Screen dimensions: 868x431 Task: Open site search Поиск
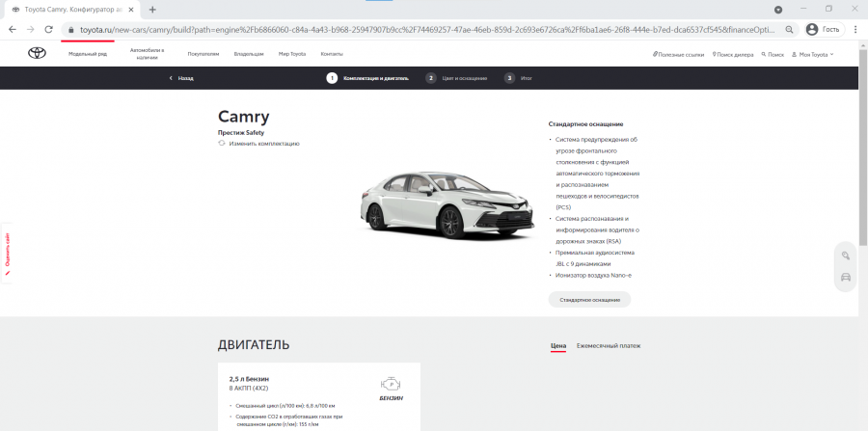click(773, 55)
